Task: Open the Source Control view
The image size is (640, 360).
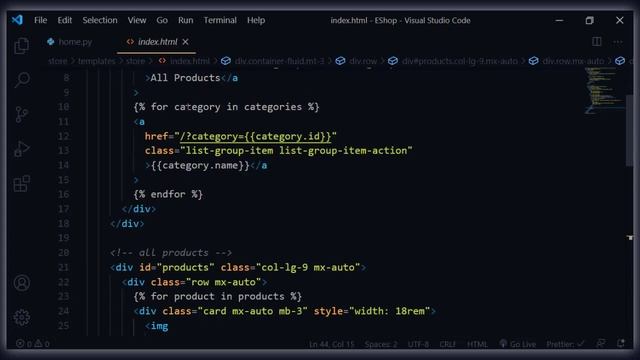Action: [22, 114]
